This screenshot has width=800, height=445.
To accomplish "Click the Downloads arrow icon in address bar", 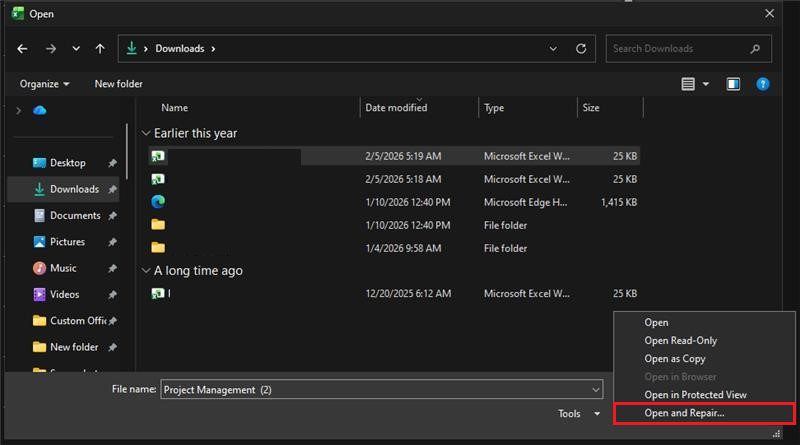I will (x=132, y=48).
